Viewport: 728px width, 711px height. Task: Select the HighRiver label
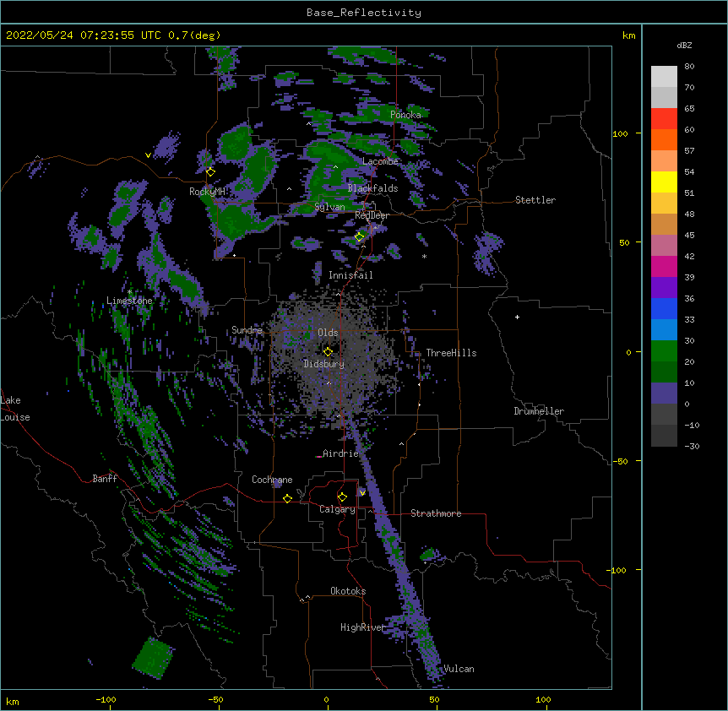363,627
